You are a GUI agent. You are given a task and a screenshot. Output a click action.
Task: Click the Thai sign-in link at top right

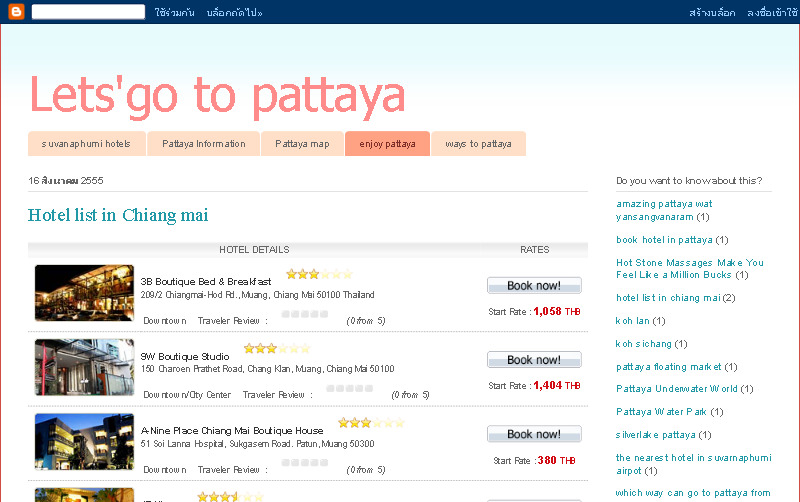pyautogui.click(x=772, y=13)
